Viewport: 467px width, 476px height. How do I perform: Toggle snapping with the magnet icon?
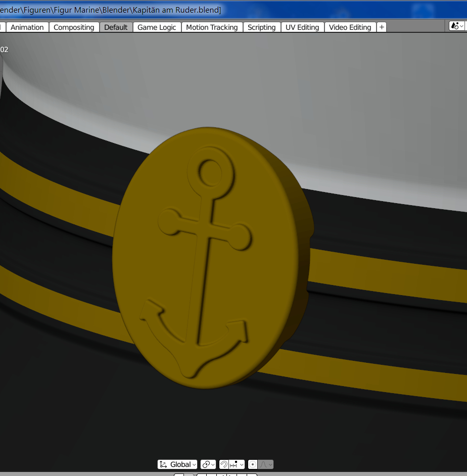coord(224,464)
